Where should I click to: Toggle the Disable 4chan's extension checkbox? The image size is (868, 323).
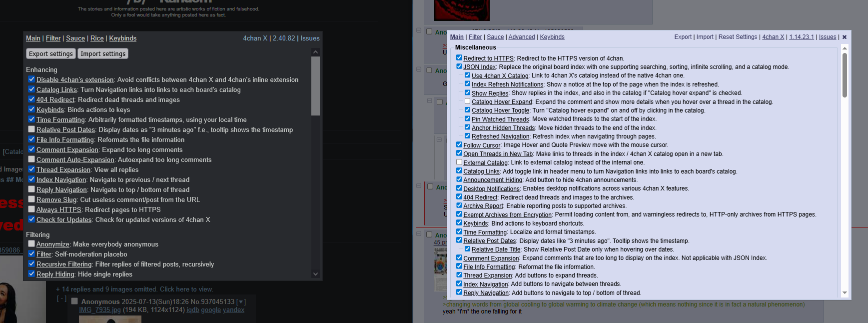[31, 79]
